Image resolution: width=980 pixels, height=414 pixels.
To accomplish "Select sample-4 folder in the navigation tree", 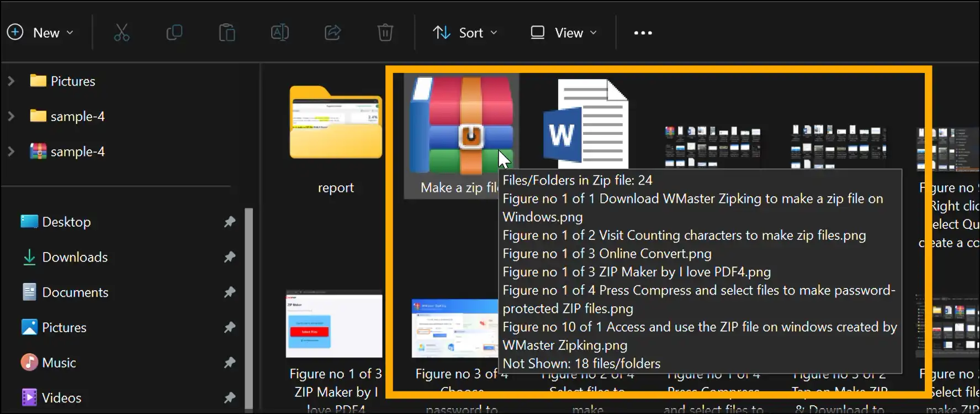I will (x=67, y=116).
